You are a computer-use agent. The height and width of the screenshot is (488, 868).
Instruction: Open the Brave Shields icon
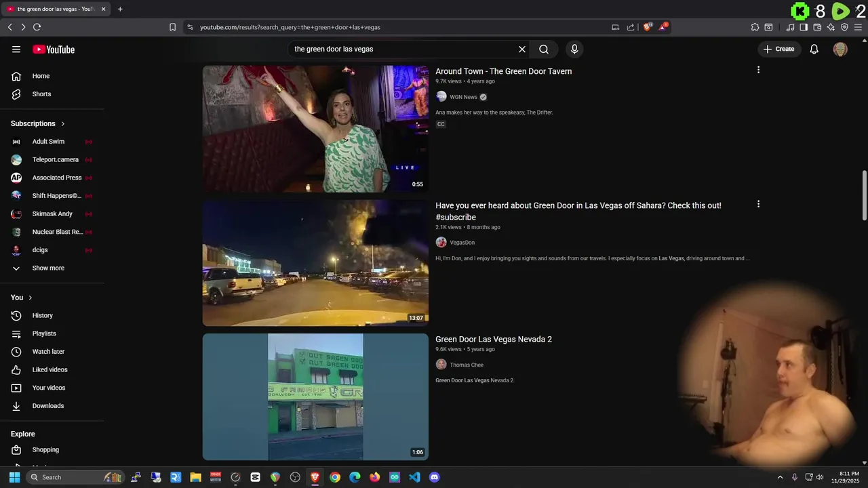coord(647,27)
